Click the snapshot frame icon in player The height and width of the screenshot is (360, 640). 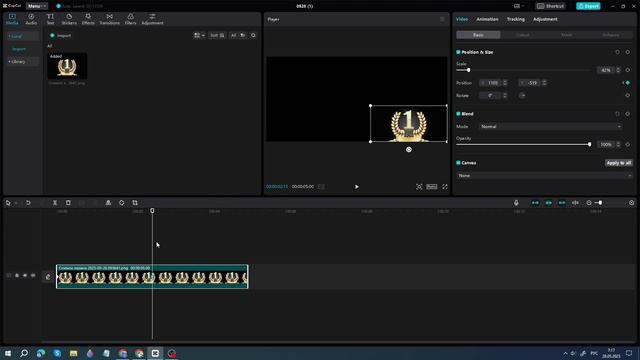click(419, 187)
